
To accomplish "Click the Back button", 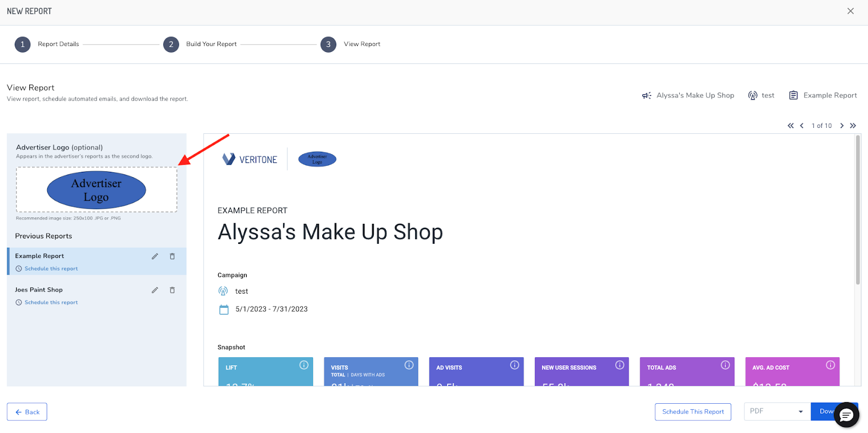I will (x=27, y=412).
